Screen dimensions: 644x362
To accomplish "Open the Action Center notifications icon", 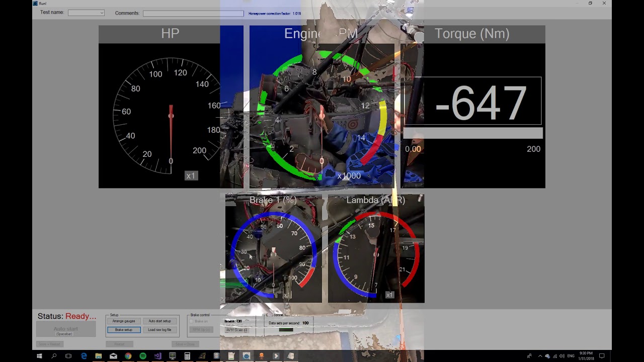I will click(602, 356).
